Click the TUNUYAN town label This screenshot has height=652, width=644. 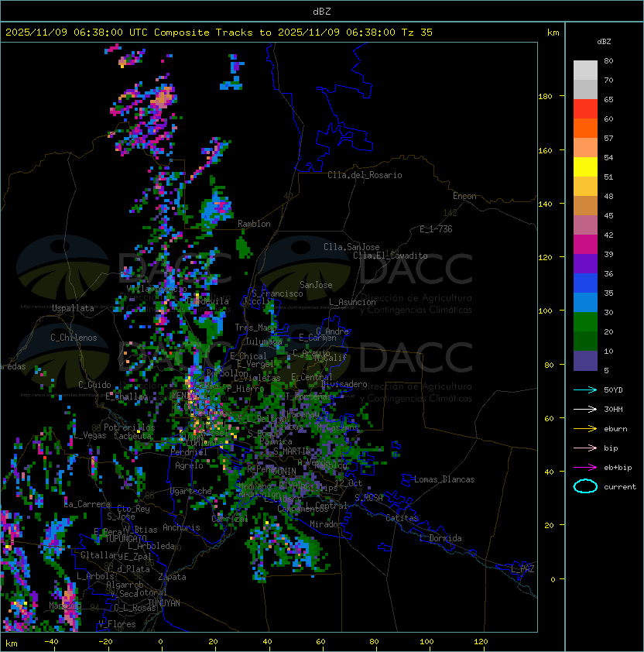pos(164,603)
